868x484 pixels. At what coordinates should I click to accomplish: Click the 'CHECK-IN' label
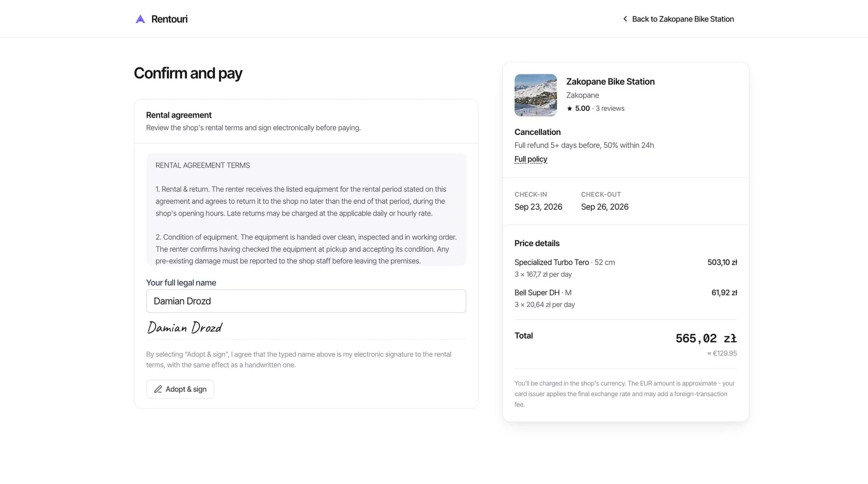coord(530,194)
